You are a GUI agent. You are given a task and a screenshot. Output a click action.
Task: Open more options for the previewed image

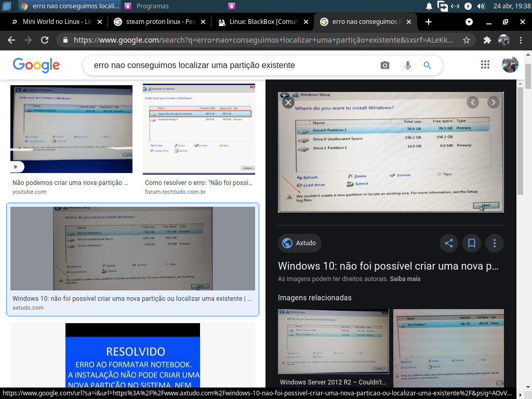coord(495,243)
